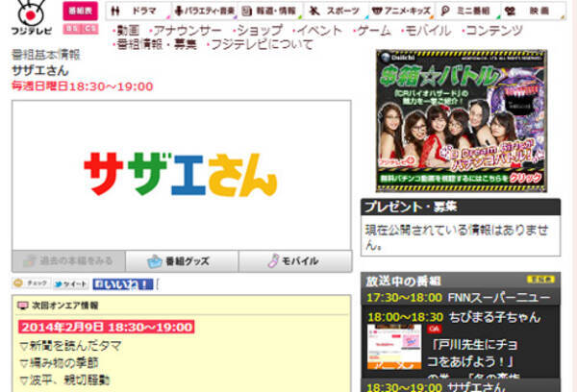Click the サザエさん colorful logo image
Viewport: 577px width, 392px height.
tap(181, 175)
